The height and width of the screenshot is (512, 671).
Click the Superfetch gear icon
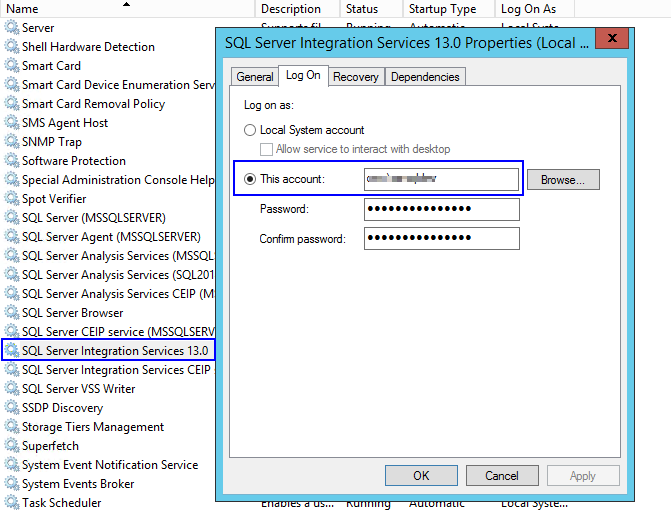tap(12, 446)
